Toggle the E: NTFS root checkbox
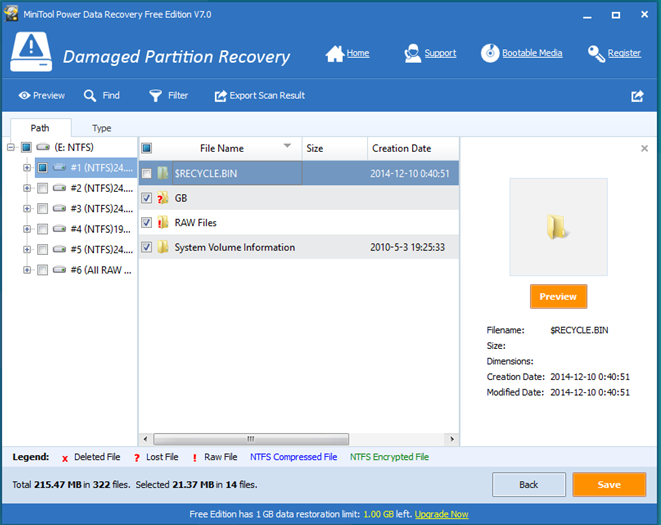Image resolution: width=661 pixels, height=525 pixels. [26, 147]
